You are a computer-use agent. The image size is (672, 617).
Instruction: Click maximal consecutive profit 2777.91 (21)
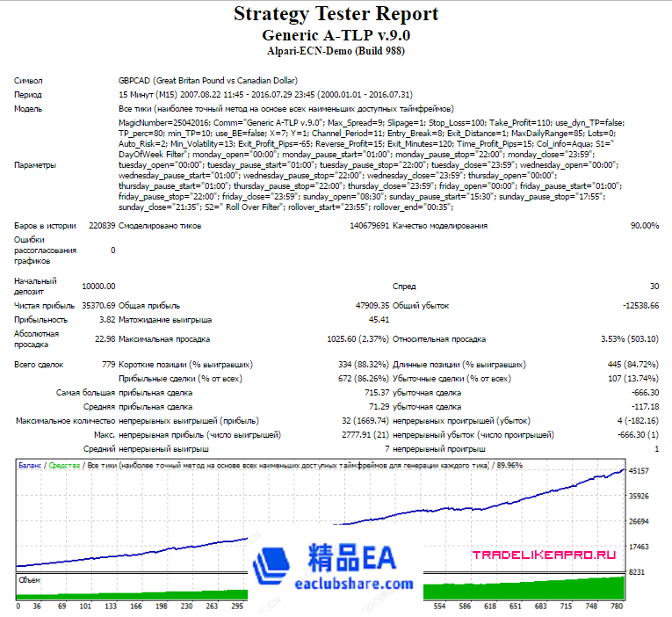[x=365, y=435]
